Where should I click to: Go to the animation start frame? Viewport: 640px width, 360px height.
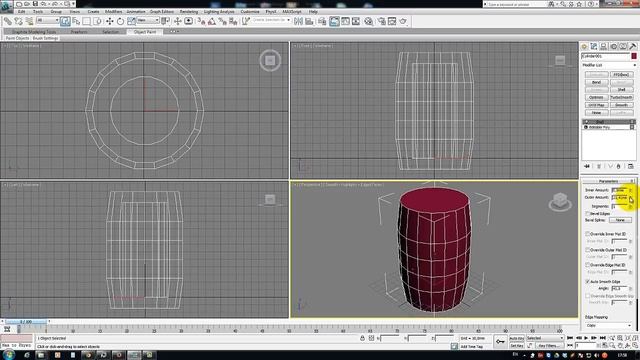[570, 338]
